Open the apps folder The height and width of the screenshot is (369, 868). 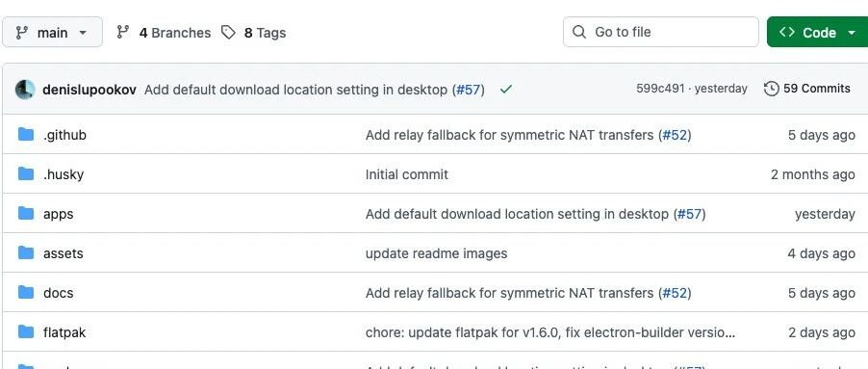(58, 214)
